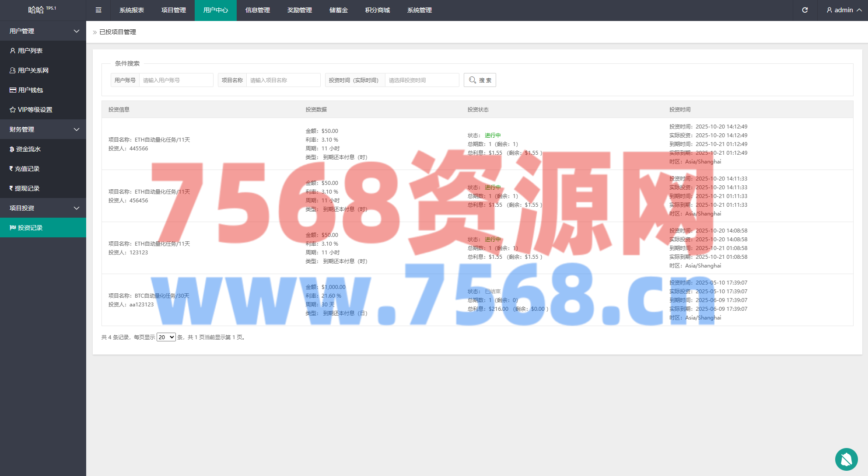Viewport: 868px width, 476px height.
Task: Switch to 系统报表 top menu
Action: click(132, 10)
